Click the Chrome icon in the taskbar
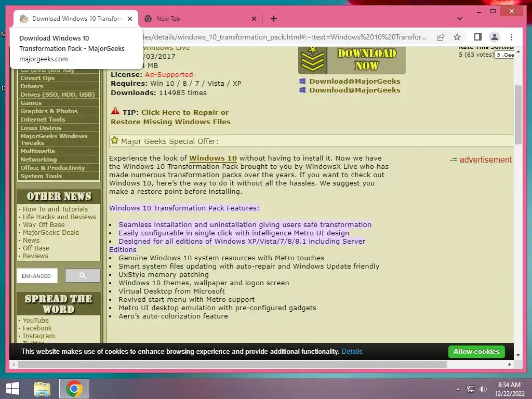The image size is (532, 399). click(74, 389)
